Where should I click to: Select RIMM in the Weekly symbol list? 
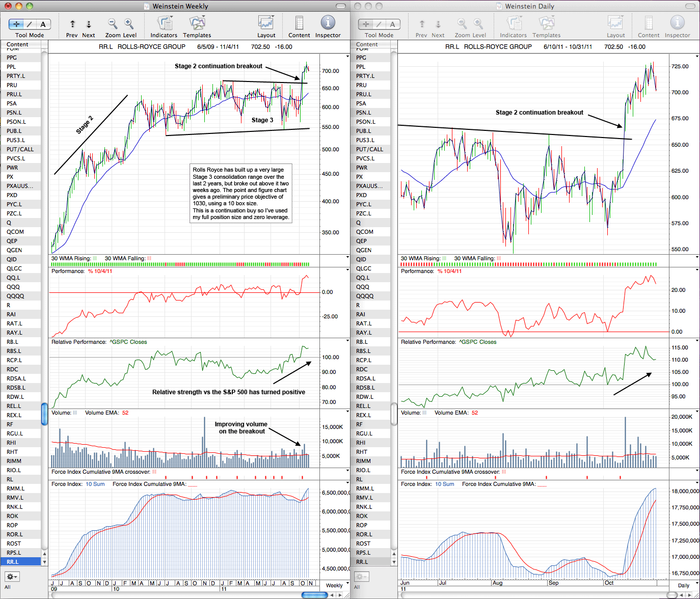tap(20, 461)
